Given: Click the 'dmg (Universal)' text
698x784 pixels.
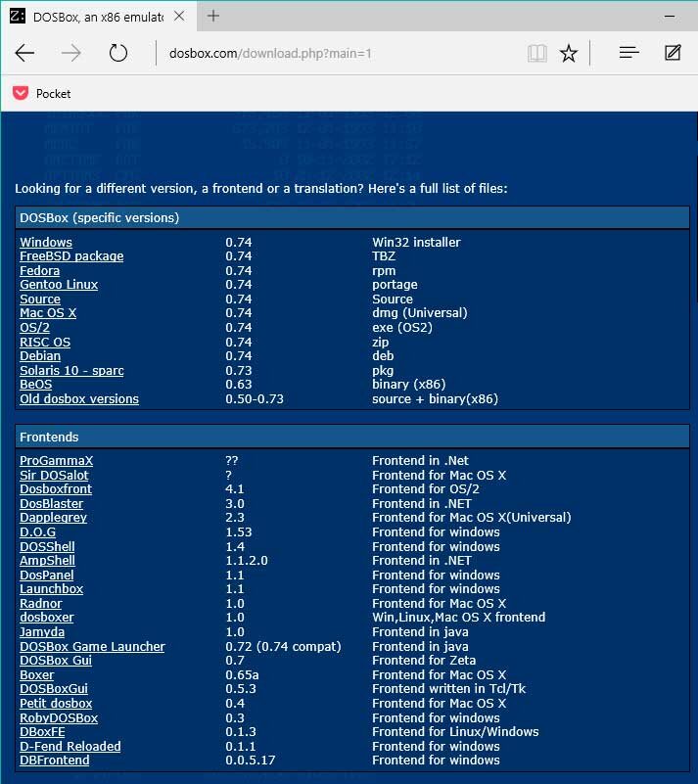Looking at the screenshot, I should pyautogui.click(x=420, y=313).
